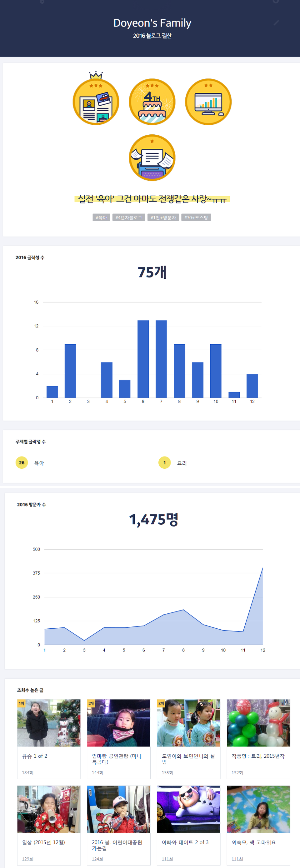300x868 pixels.
Task: Open the 어린이대공원 가는길 post thumbnail
Action: (x=119, y=809)
